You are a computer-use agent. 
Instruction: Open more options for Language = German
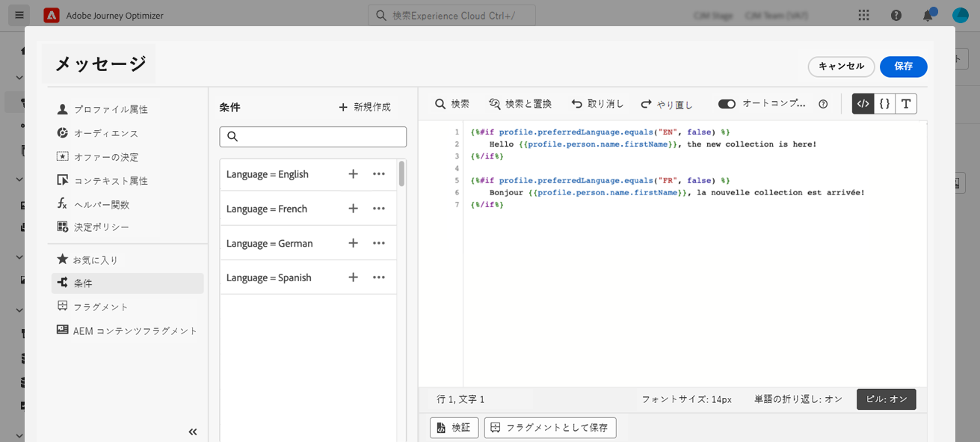(x=379, y=243)
